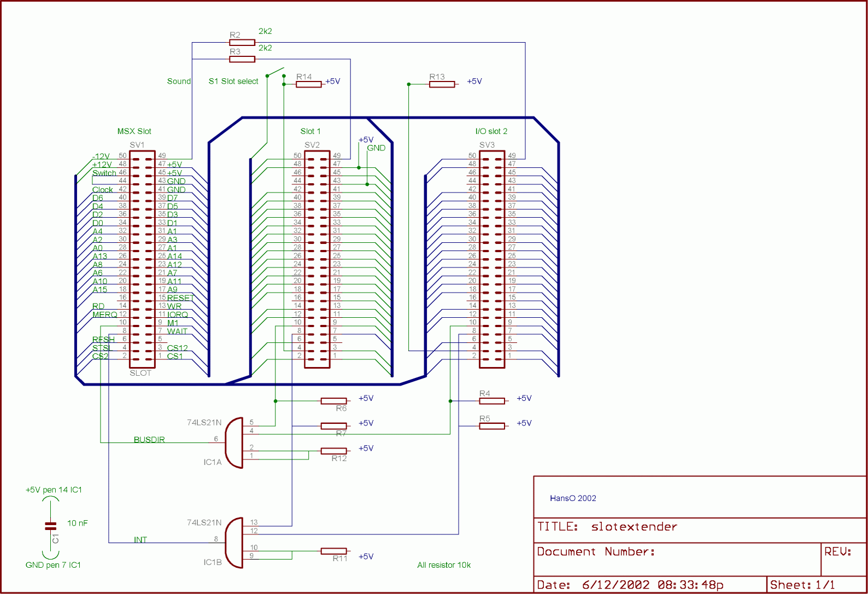Select the R11 resistor symbol
The width and height of the screenshot is (868, 594).
coord(333,551)
